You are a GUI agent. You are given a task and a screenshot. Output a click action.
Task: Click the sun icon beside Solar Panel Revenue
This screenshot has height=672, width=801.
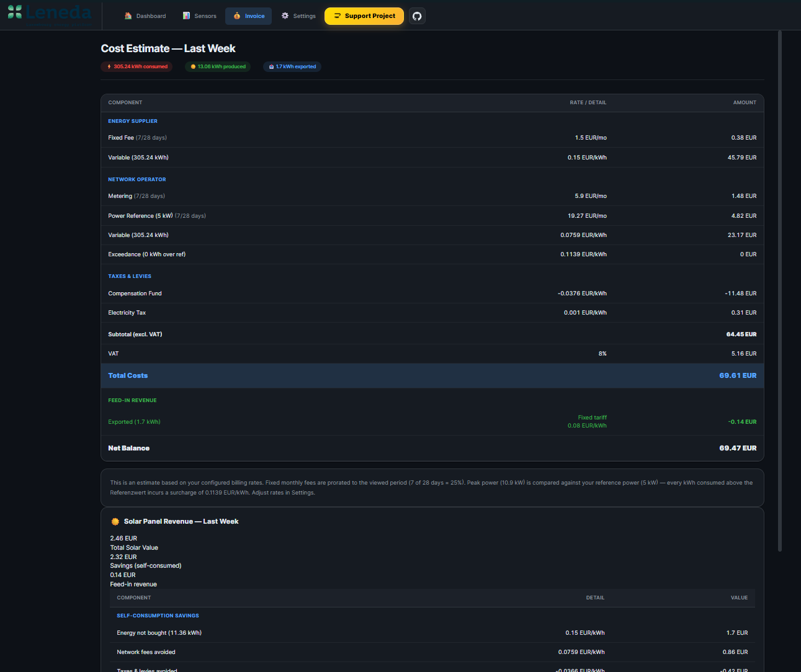115,521
